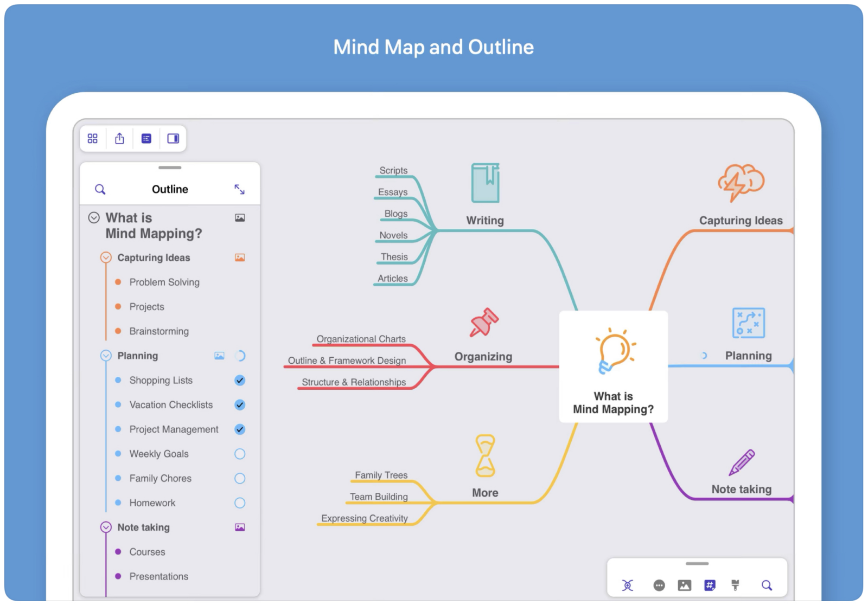Select Brainstorming in the outline
The image size is (868, 605).
[159, 331]
